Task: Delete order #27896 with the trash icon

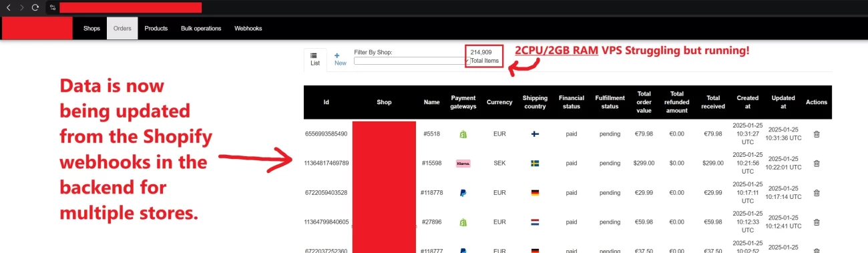Action: (x=816, y=222)
